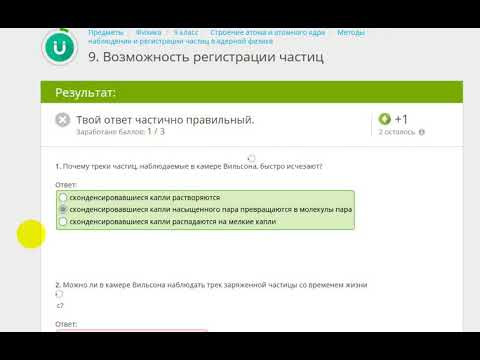Click the 'Результат:' green header

(252, 92)
